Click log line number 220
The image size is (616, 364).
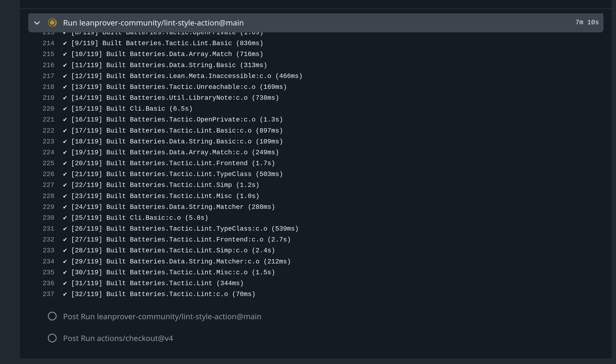click(48, 109)
